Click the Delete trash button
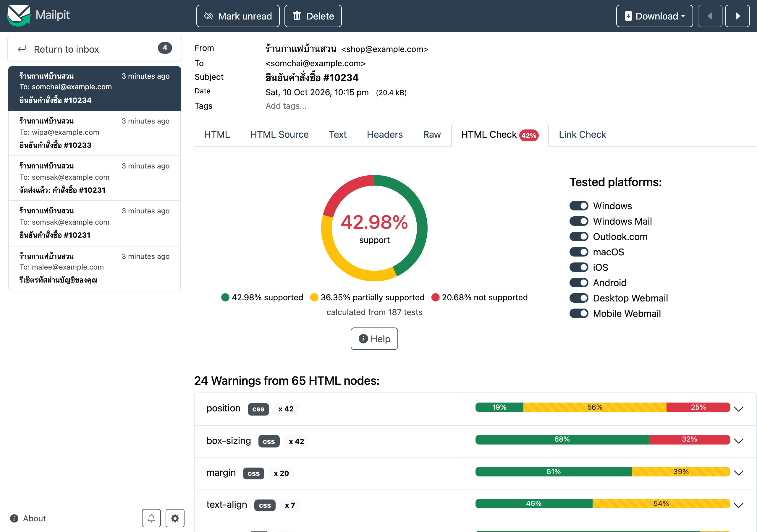Viewport: 757px width, 532px height. (313, 16)
